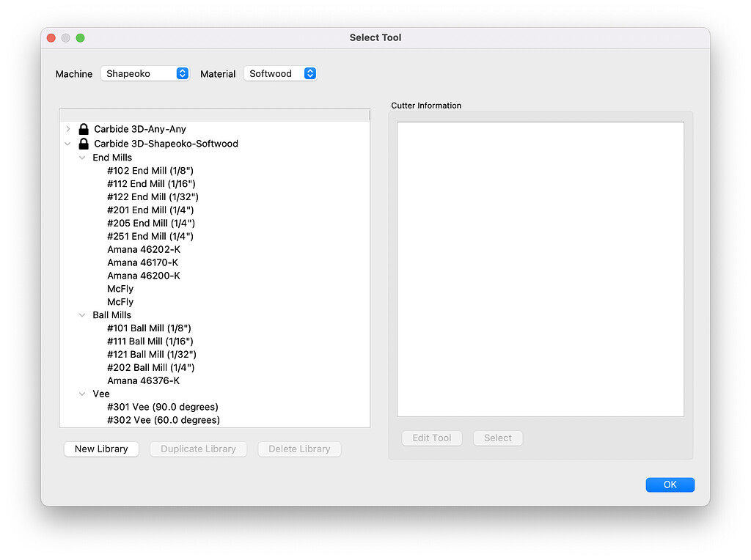The image size is (751, 560).
Task: Open the Material dropdown showing Softwood
Action: [280, 74]
